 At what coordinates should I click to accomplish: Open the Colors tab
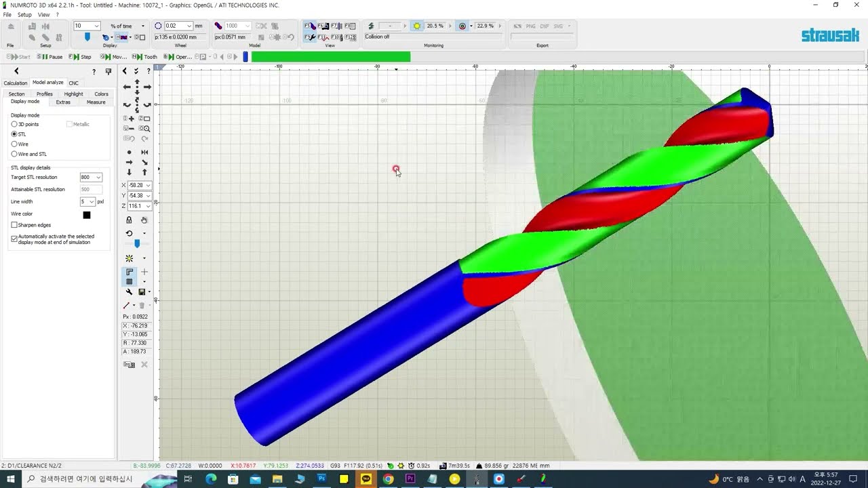[101, 94]
